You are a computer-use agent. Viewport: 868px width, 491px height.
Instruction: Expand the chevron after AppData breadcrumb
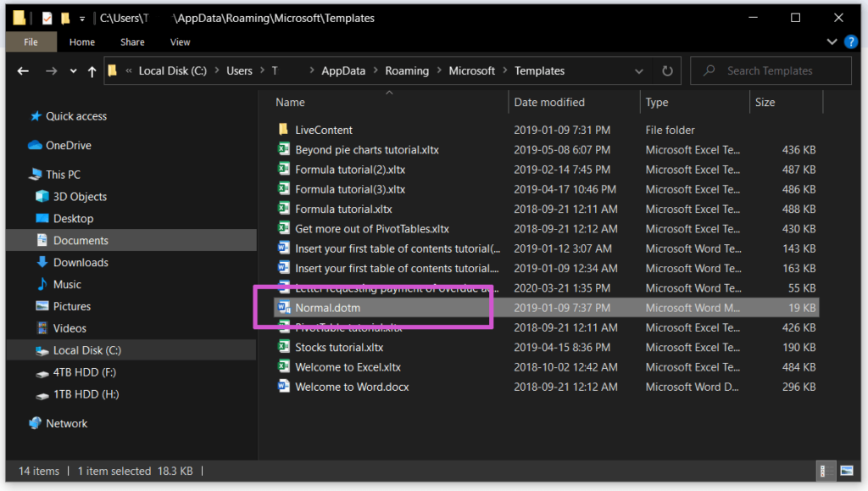376,71
